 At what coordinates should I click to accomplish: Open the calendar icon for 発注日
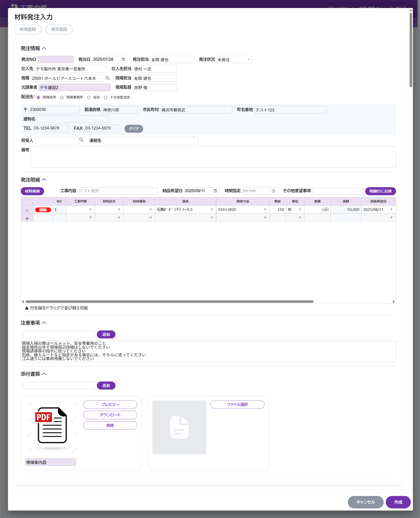pos(123,59)
